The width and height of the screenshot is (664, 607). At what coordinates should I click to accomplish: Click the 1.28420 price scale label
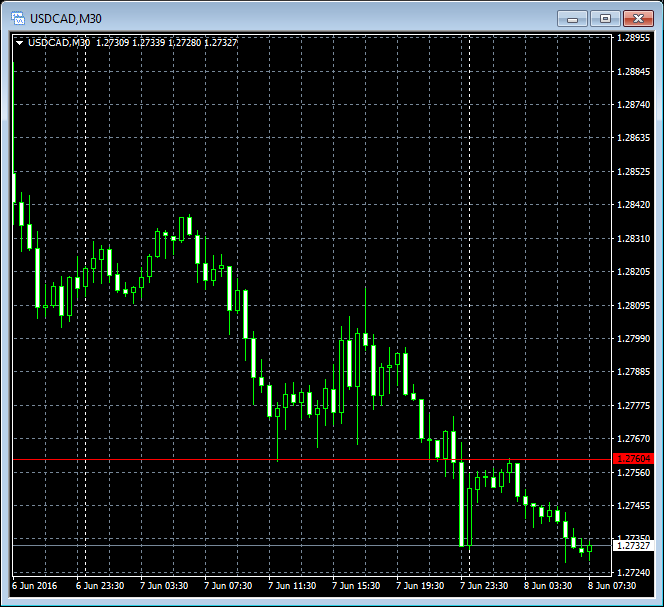pos(634,205)
